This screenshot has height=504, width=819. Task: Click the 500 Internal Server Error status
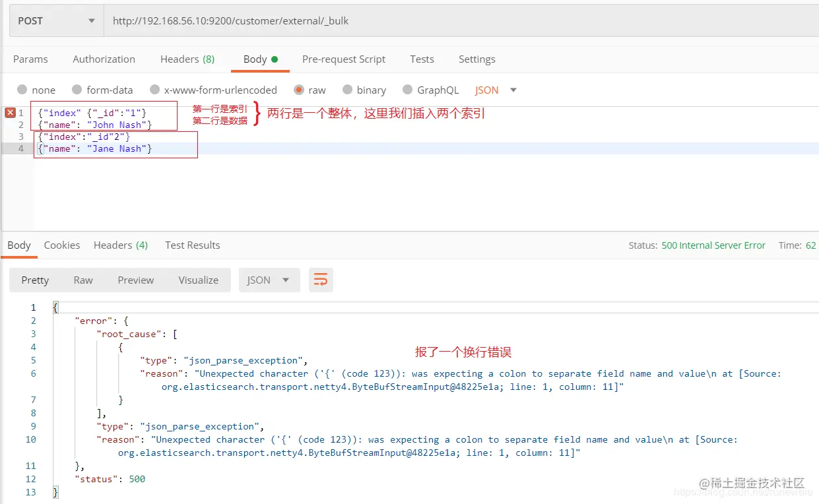point(713,245)
